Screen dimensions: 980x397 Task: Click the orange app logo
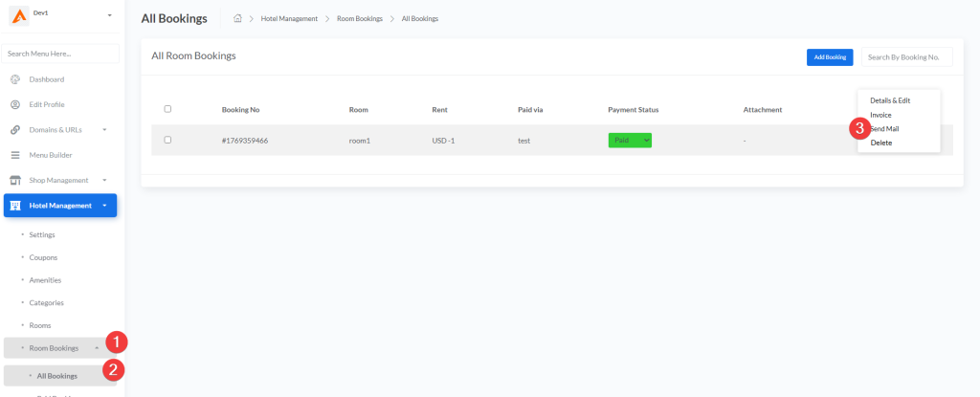[18, 16]
